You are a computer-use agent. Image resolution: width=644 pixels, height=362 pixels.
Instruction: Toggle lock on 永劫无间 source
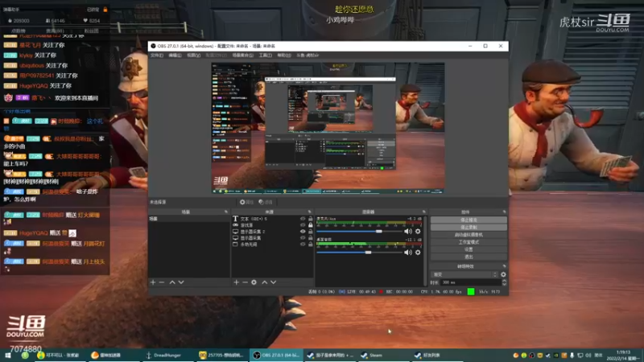[x=311, y=245]
